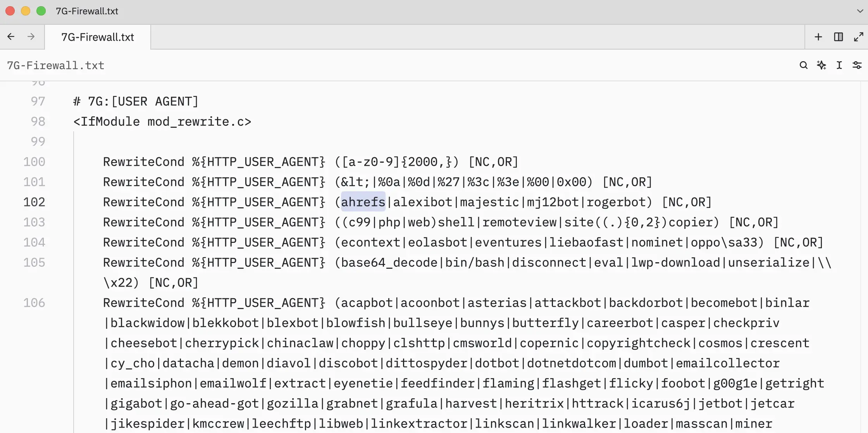Click the green maximize window button
Image resolution: width=868 pixels, height=433 pixels.
point(41,11)
